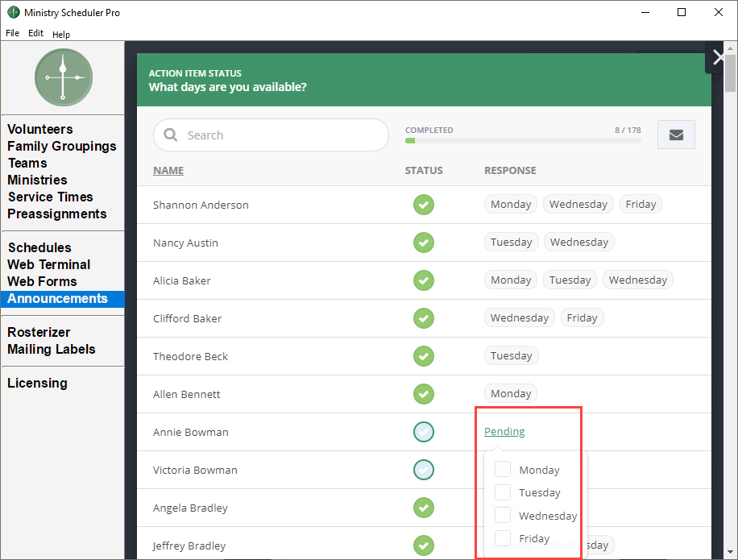This screenshot has height=560, width=738.
Task: Open Family Groupings in sidebar
Action: click(x=62, y=147)
